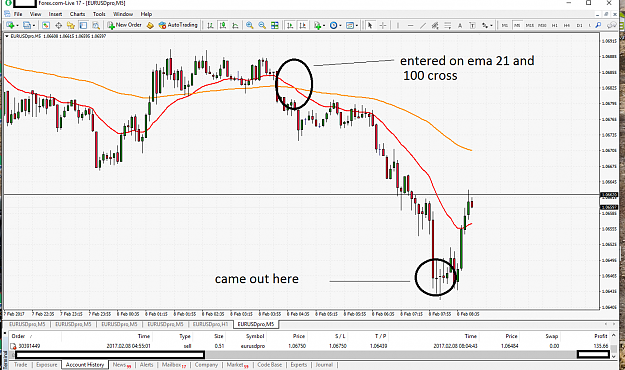Open the News terminal tab
Image resolution: width=625 pixels, height=370 pixels.
pos(122,364)
